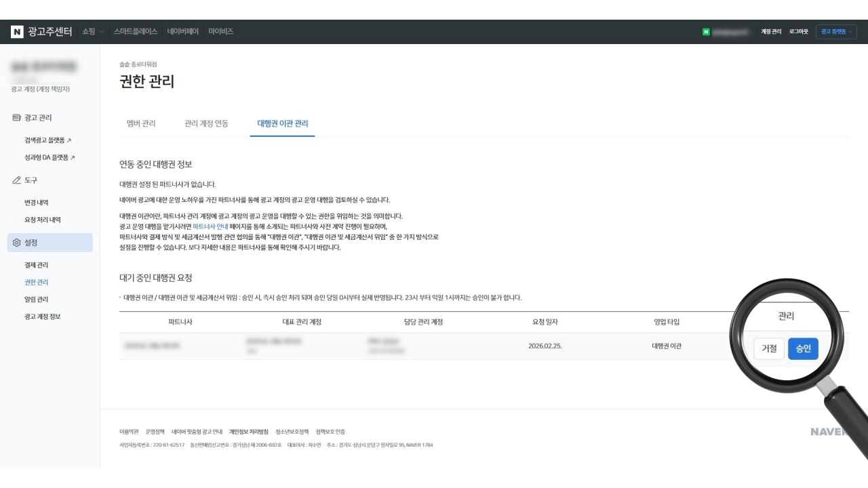The image size is (868, 488).
Task: Open 운영정책 in footer
Action: click(x=155, y=432)
